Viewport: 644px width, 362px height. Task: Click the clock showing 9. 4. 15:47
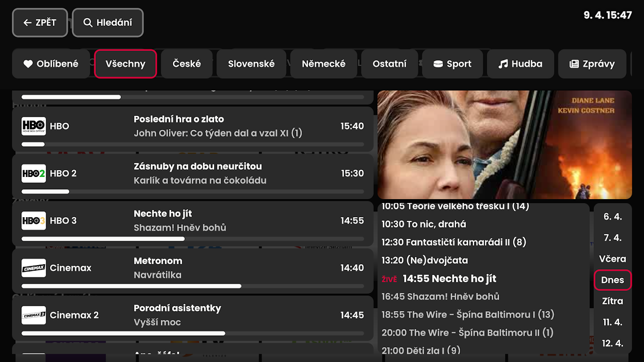coord(608,15)
